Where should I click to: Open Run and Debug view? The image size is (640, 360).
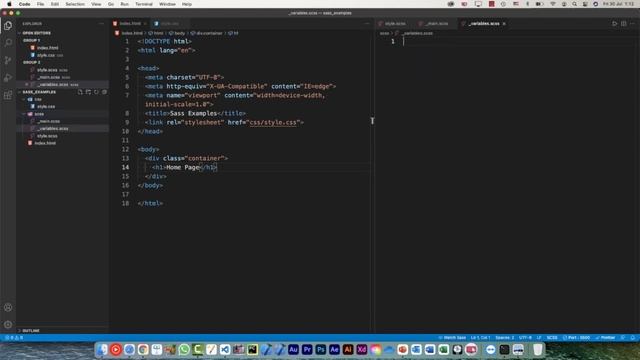point(8,78)
